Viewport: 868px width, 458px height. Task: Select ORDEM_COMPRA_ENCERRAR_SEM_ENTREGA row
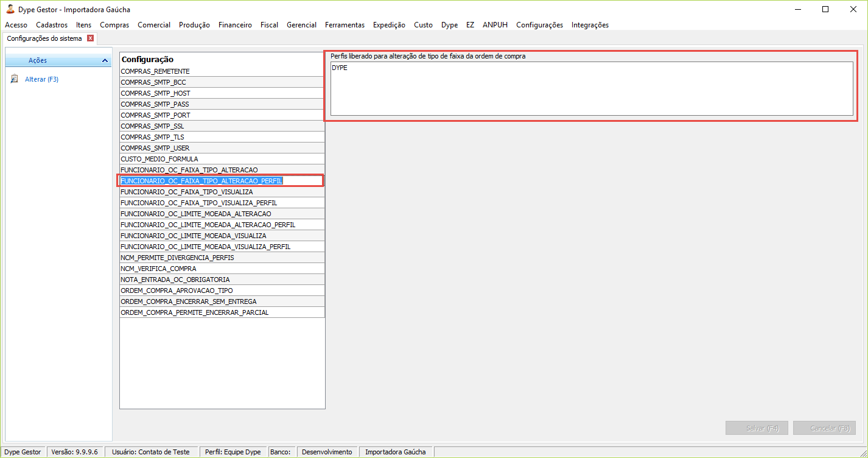point(222,301)
